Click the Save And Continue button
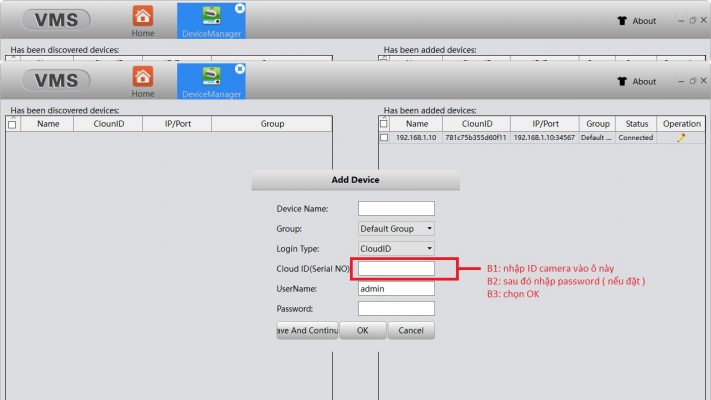Screen dimensions: 711x400 pos(307,331)
